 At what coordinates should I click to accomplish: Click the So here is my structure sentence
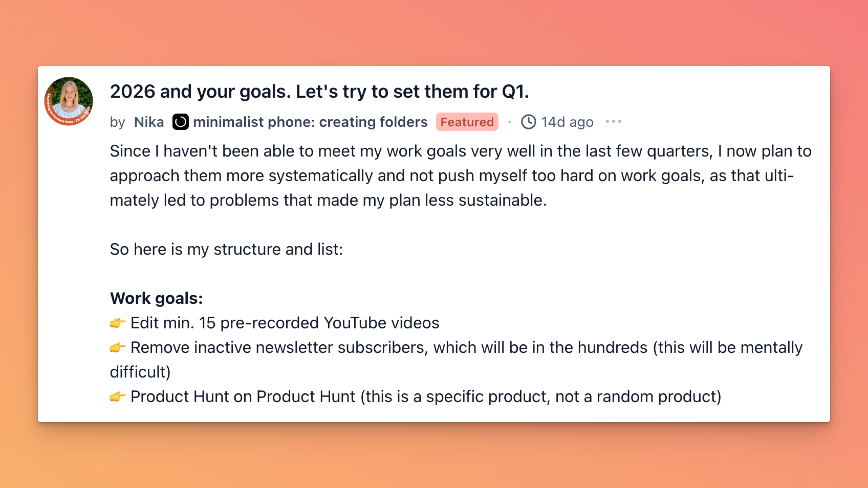[226, 250]
